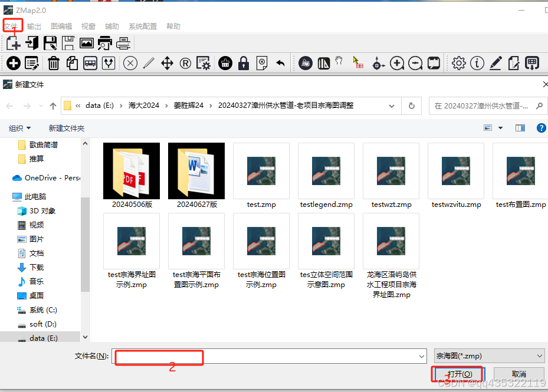
Task: Click the print icon in the toolbar
Action: [123, 43]
